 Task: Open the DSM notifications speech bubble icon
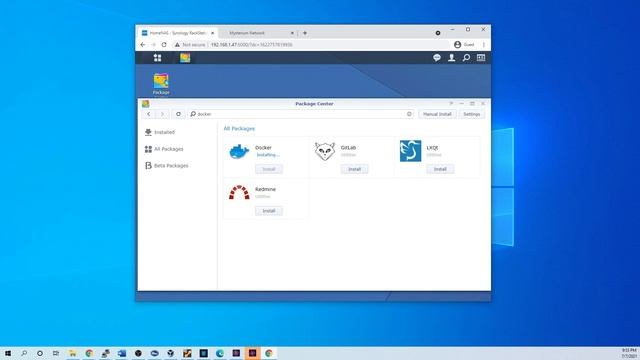(437, 58)
